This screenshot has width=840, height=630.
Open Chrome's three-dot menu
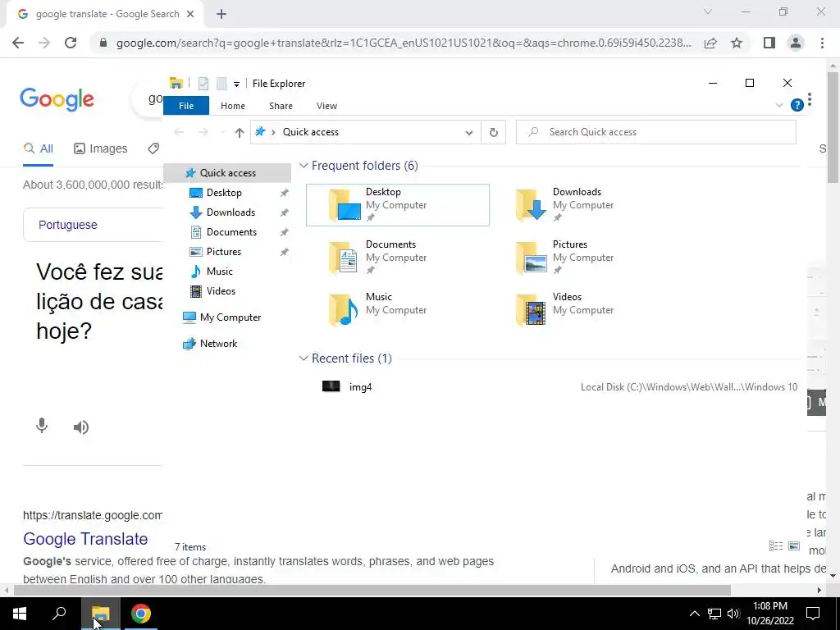point(822,43)
